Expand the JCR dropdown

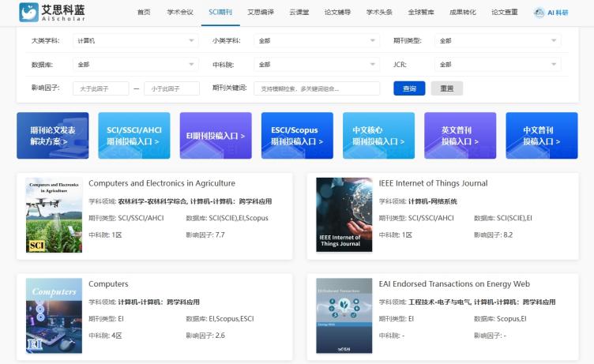(x=497, y=64)
